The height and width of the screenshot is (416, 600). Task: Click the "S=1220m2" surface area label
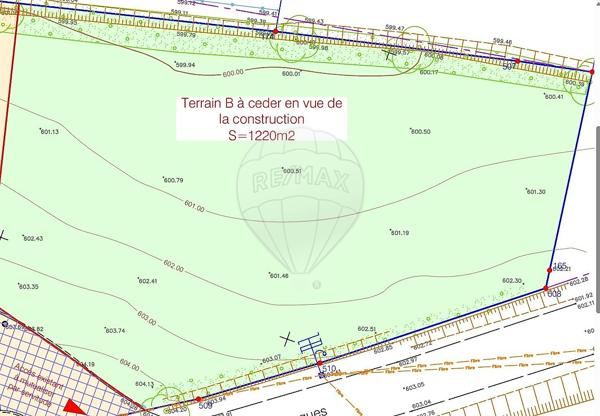point(262,135)
